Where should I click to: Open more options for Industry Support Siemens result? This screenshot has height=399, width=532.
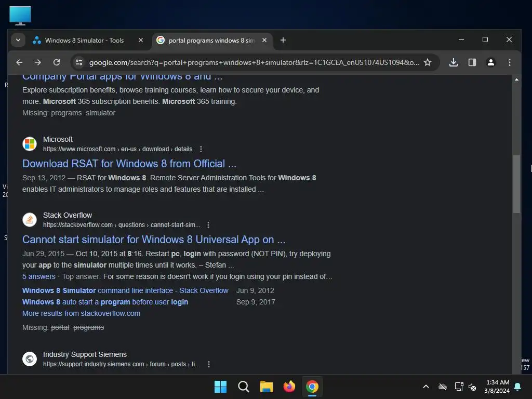pyautogui.click(x=209, y=364)
